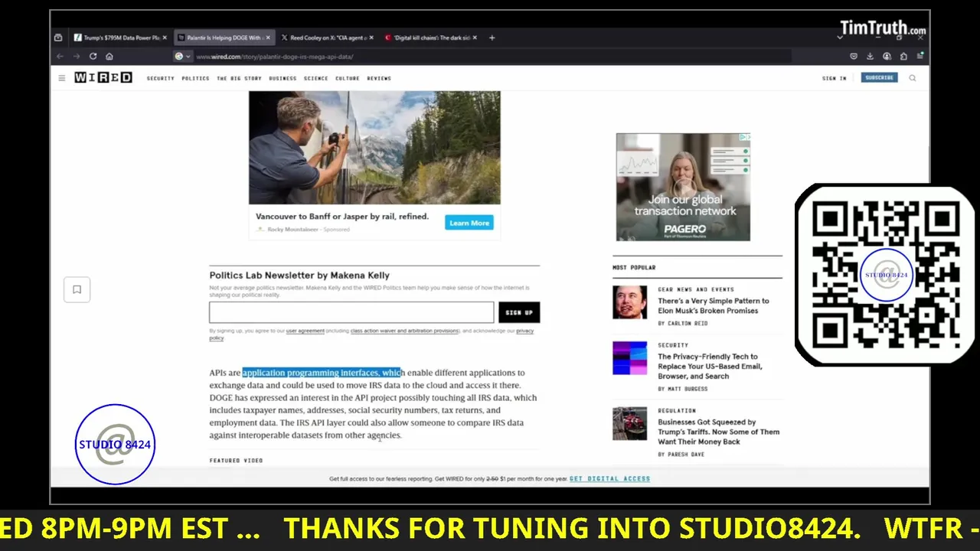Open Elon Musk's Broken Promises thumbnail
The image size is (980, 551).
coord(629,302)
